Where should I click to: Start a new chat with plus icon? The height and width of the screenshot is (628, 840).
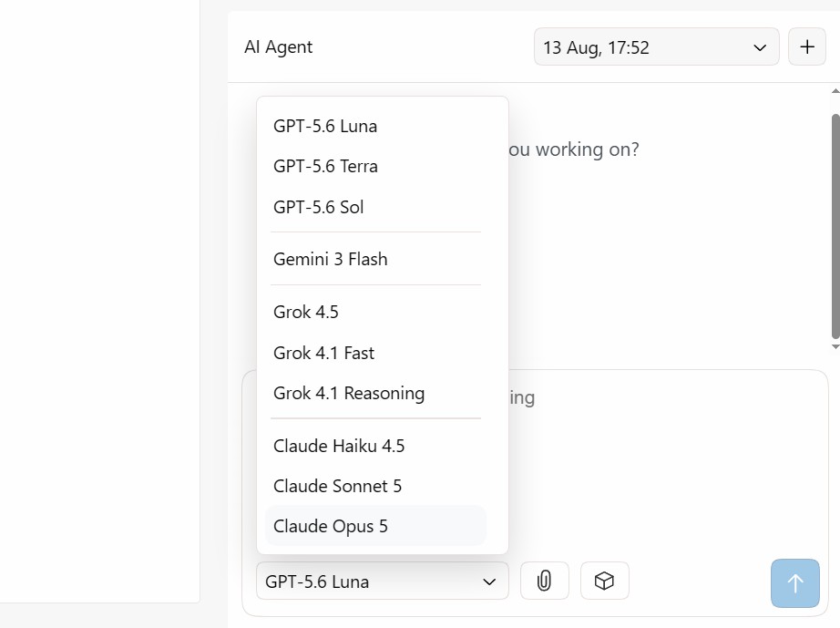807,47
